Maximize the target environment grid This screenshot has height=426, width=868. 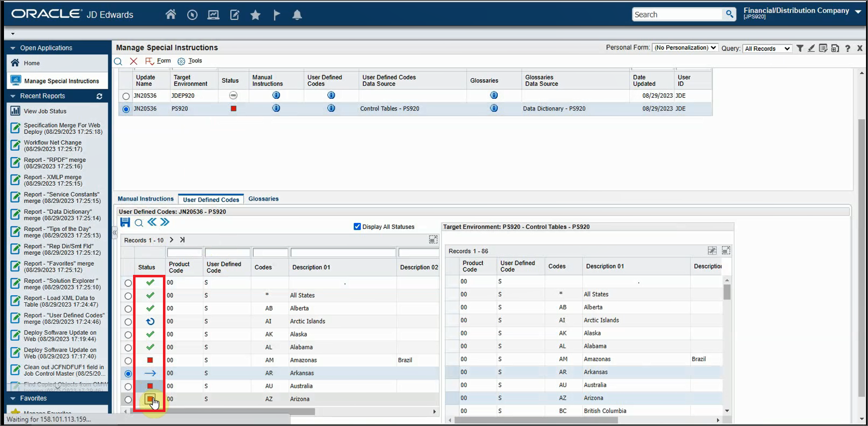point(726,250)
